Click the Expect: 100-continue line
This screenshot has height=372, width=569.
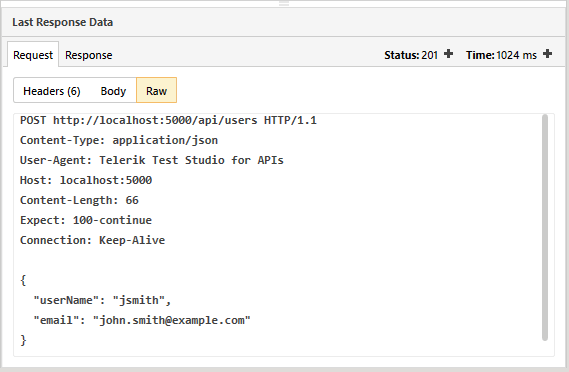point(86,220)
